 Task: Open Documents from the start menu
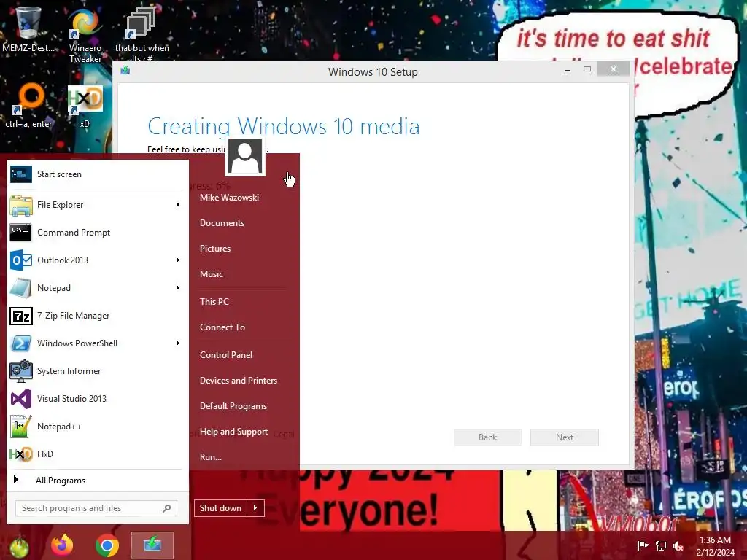click(x=222, y=223)
